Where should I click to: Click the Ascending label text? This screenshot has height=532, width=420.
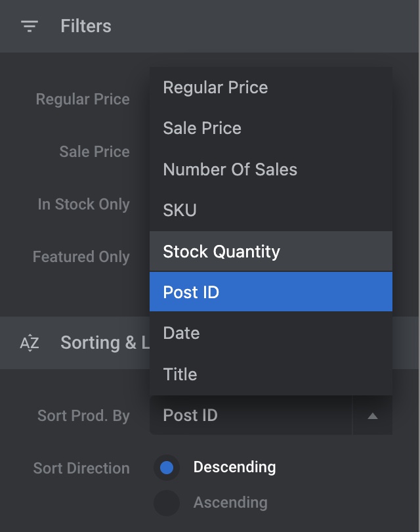click(230, 503)
